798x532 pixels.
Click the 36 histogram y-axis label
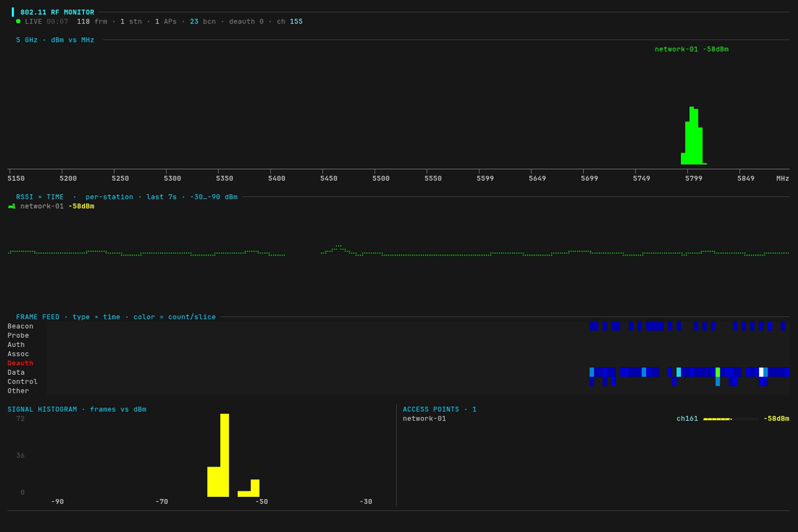point(20,455)
